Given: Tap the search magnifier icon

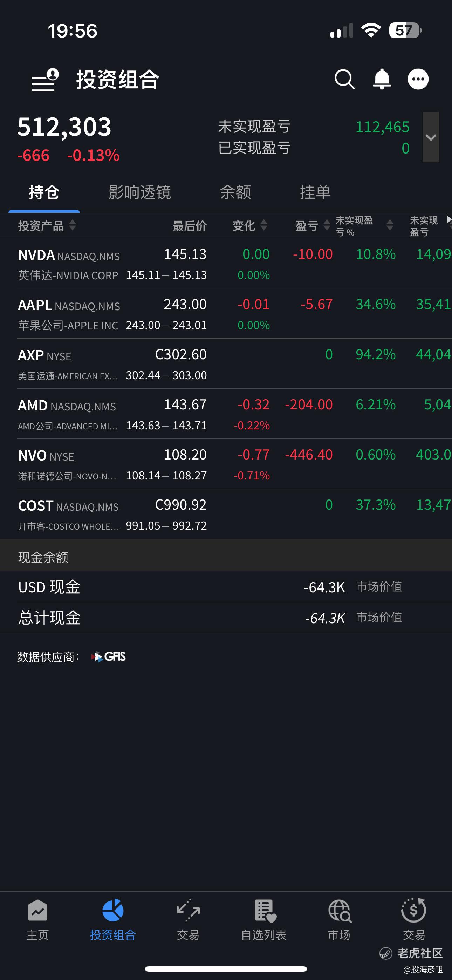Looking at the screenshot, I should [x=344, y=80].
